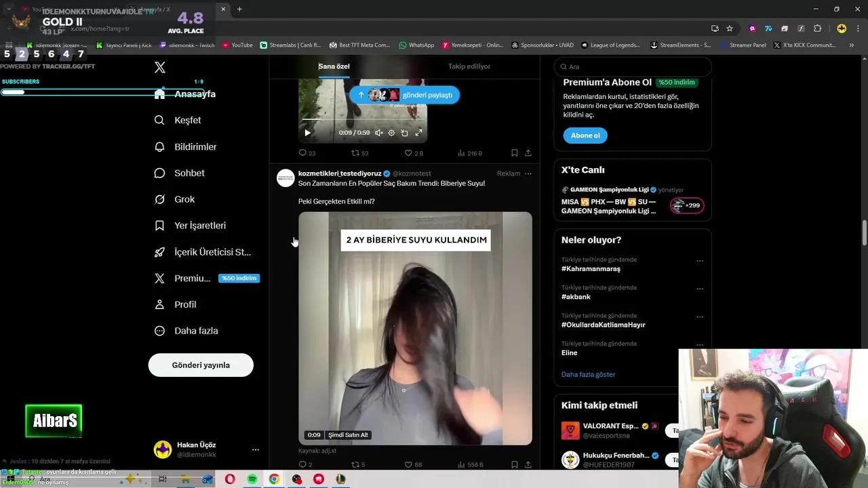Expand the video to fullscreen
This screenshot has height=488, width=868.
418,132
